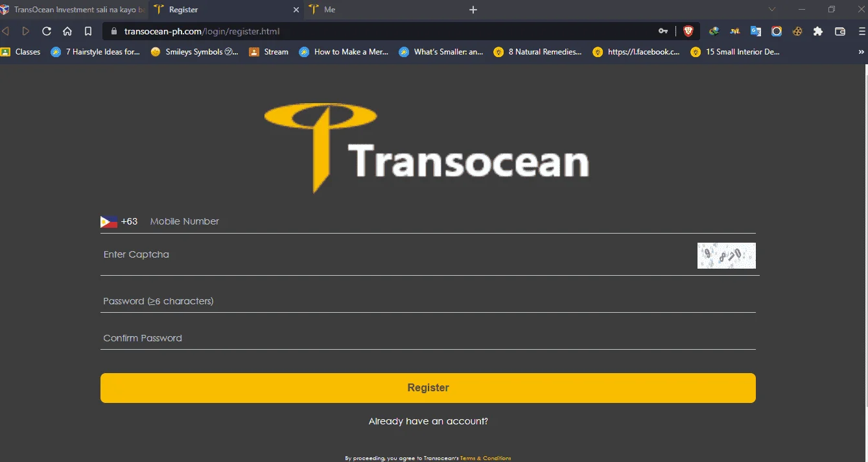Open the What's Smaller bookmark
Screen dimensions: 868x462
tap(441, 52)
